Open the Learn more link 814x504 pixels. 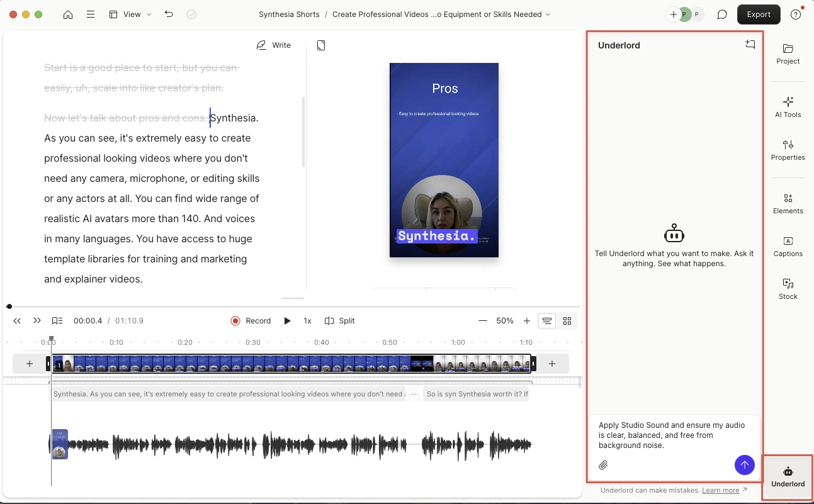720,490
